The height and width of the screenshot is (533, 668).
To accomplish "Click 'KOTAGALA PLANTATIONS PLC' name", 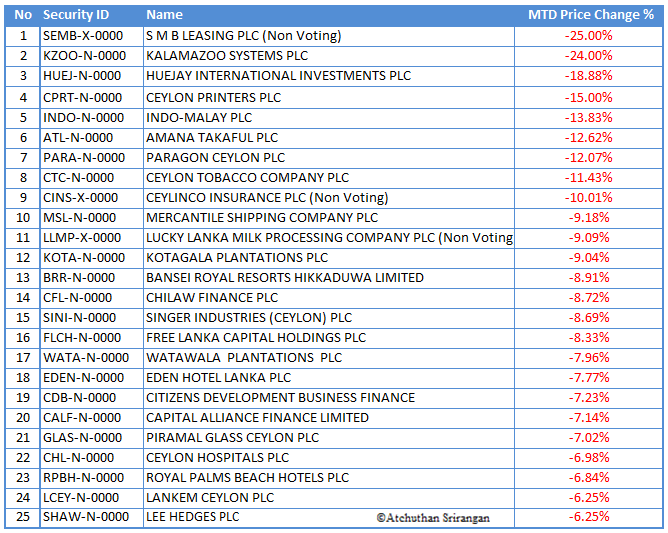I will click(237, 258).
